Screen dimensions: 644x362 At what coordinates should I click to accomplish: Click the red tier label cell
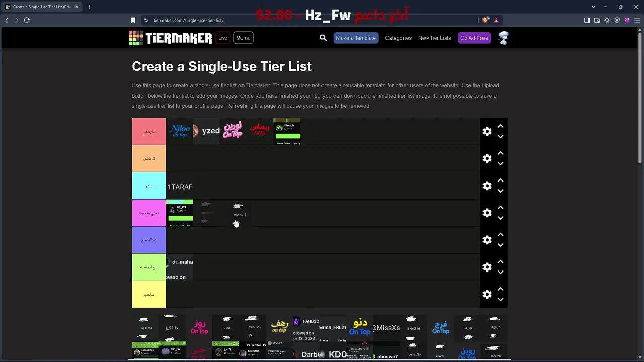tap(148, 132)
